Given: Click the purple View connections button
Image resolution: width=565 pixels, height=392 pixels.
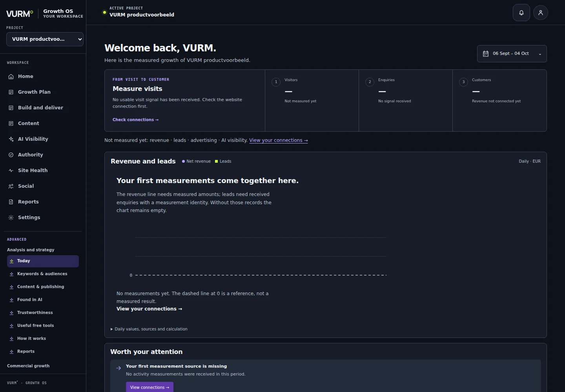Looking at the screenshot, I should pyautogui.click(x=149, y=387).
